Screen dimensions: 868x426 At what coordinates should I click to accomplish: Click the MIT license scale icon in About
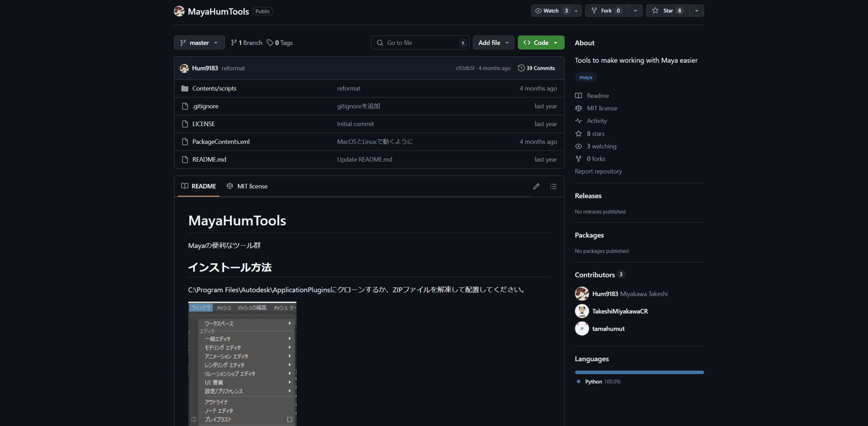click(579, 108)
